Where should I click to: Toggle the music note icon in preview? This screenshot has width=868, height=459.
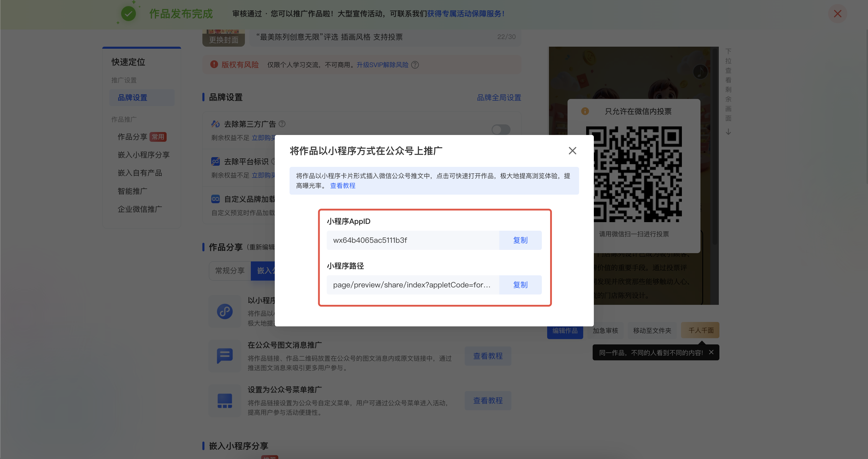pyautogui.click(x=700, y=71)
